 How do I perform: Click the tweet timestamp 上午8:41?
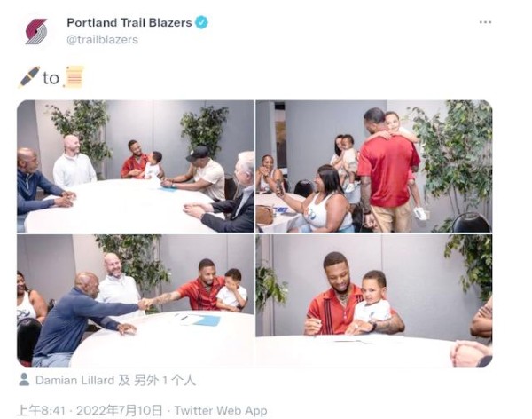41,410
